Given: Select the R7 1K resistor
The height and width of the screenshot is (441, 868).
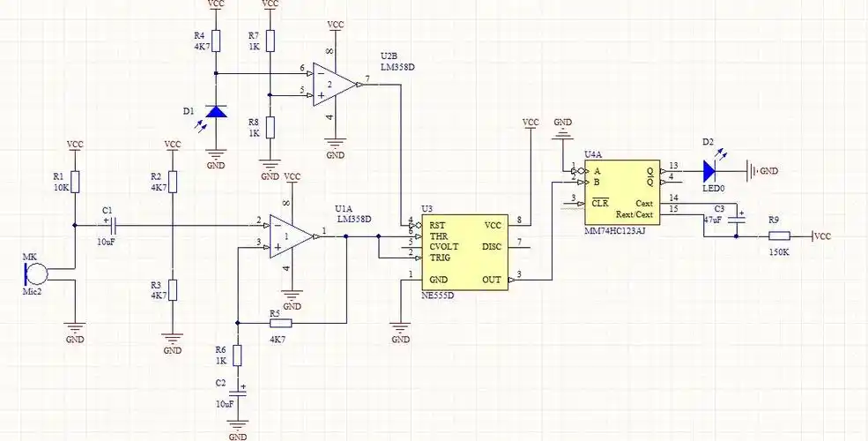Looking at the screenshot, I should pos(271,40).
